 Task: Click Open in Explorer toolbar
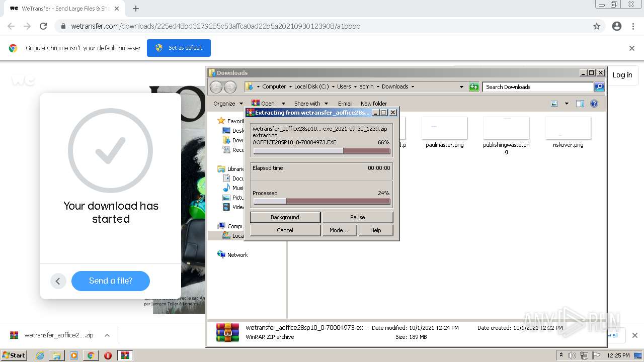click(x=264, y=104)
